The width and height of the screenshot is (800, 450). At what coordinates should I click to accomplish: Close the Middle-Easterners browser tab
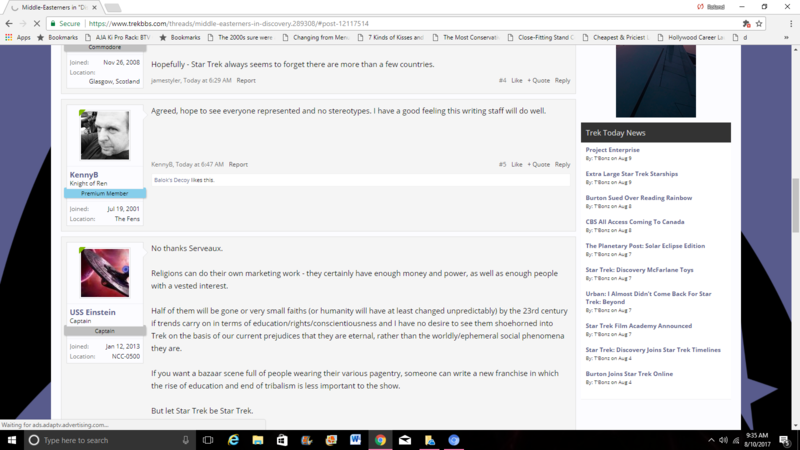[x=94, y=8]
